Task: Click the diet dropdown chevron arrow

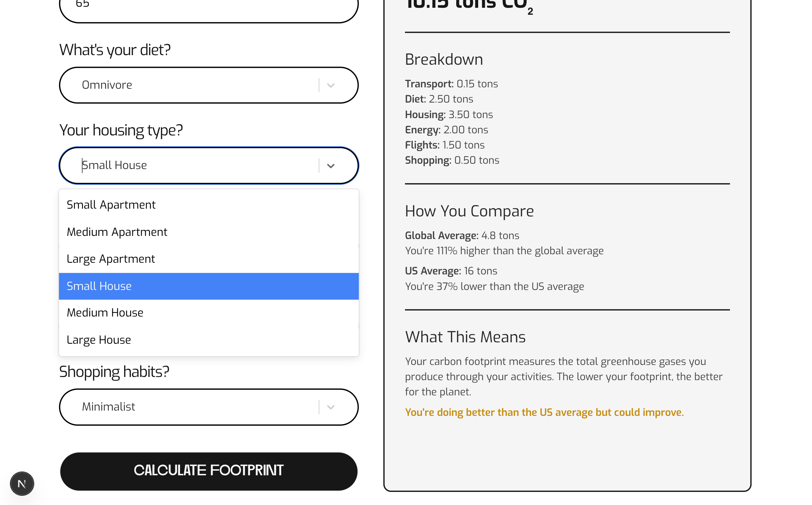Action: click(x=331, y=85)
